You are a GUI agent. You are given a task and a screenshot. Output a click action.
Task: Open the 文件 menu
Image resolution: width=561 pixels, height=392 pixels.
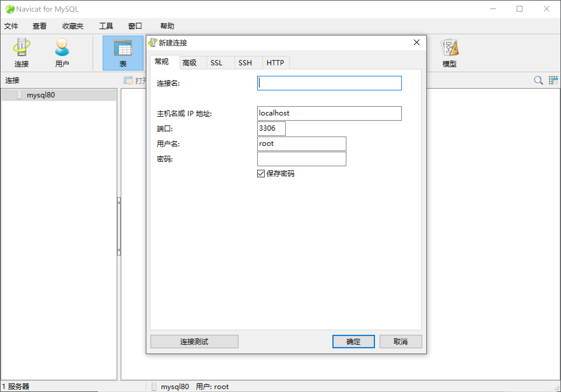11,26
